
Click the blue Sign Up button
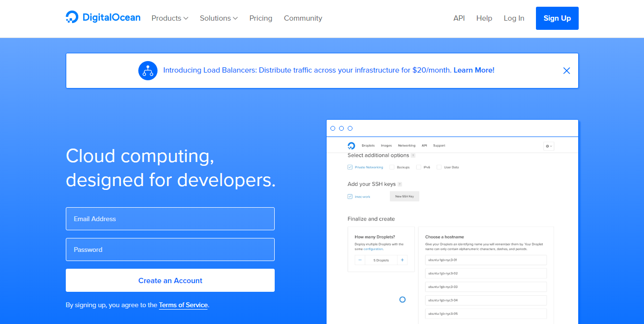pyautogui.click(x=557, y=18)
